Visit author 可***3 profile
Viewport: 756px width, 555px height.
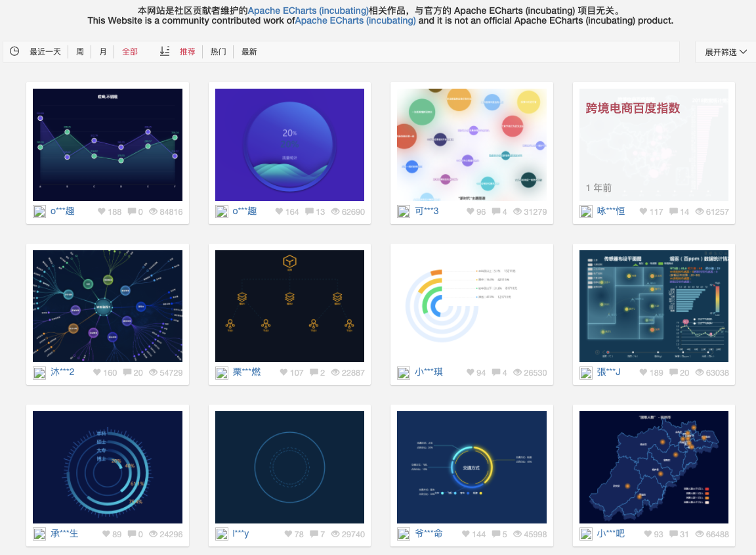pos(427,211)
